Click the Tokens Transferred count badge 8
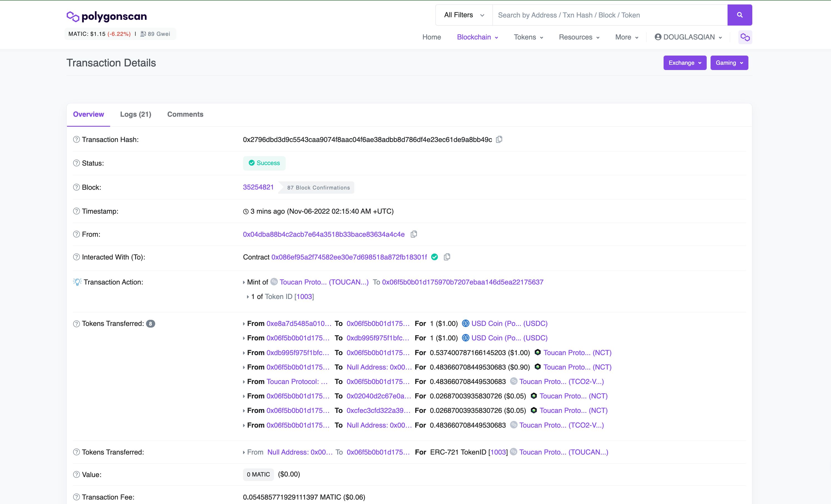Screen dimensions: 831x504 pyautogui.click(x=150, y=324)
